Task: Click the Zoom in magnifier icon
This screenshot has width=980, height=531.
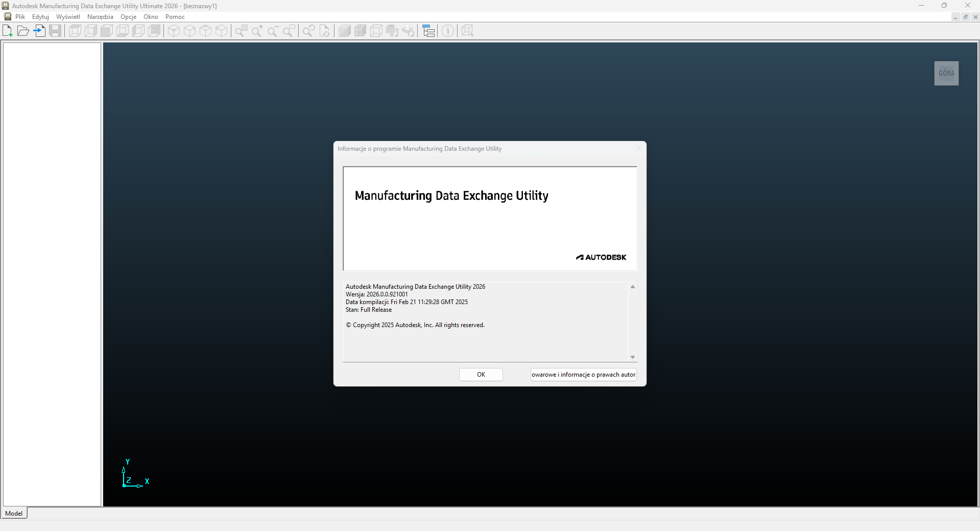Action: click(x=257, y=31)
